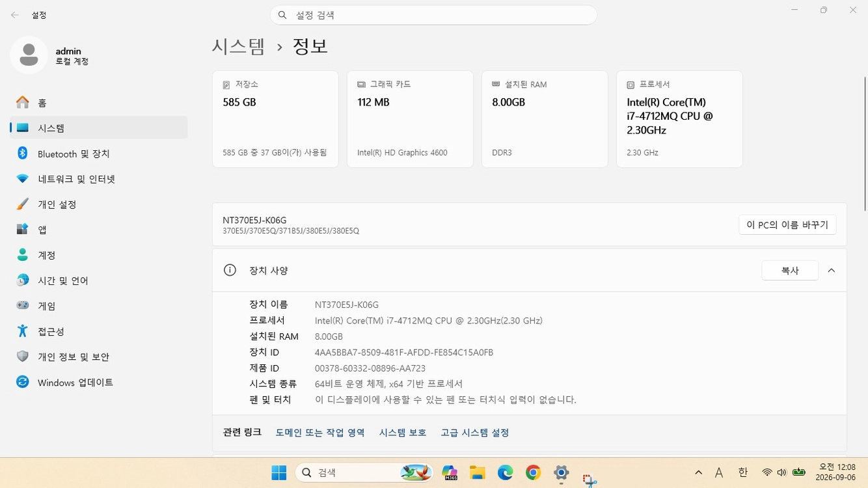Switch the 한 input mode indicator in tray
868x488 pixels.
coord(742,473)
